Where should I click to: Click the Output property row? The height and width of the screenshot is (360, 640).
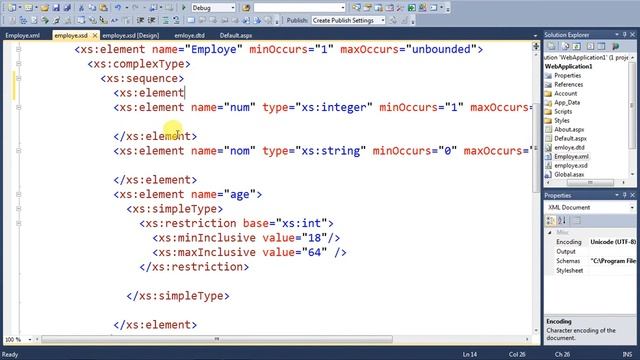tap(591, 251)
